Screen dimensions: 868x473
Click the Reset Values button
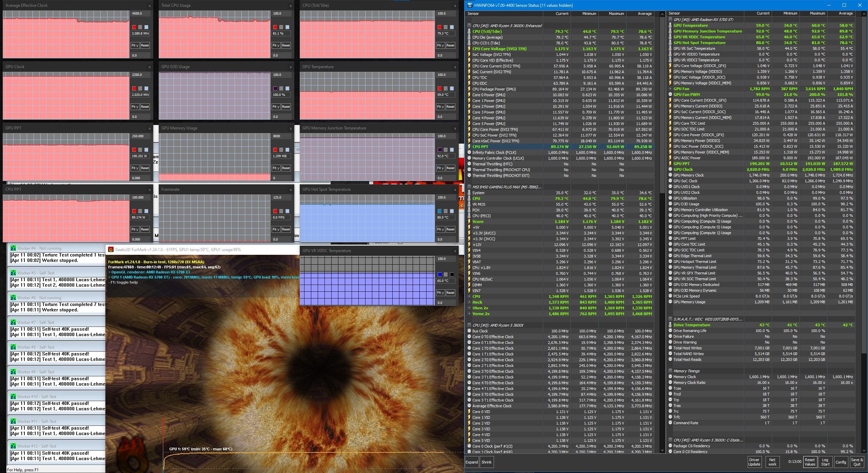(810, 462)
